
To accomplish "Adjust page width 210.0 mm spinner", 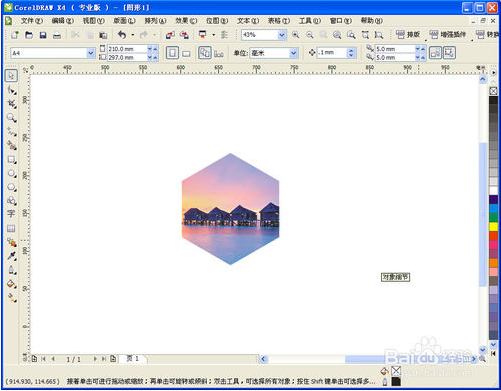I will click(152, 49).
